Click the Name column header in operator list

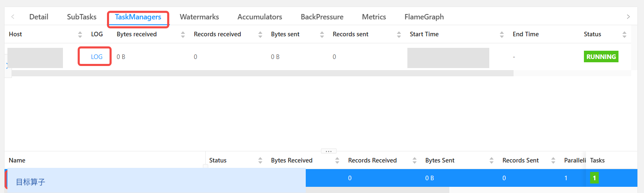(17, 160)
